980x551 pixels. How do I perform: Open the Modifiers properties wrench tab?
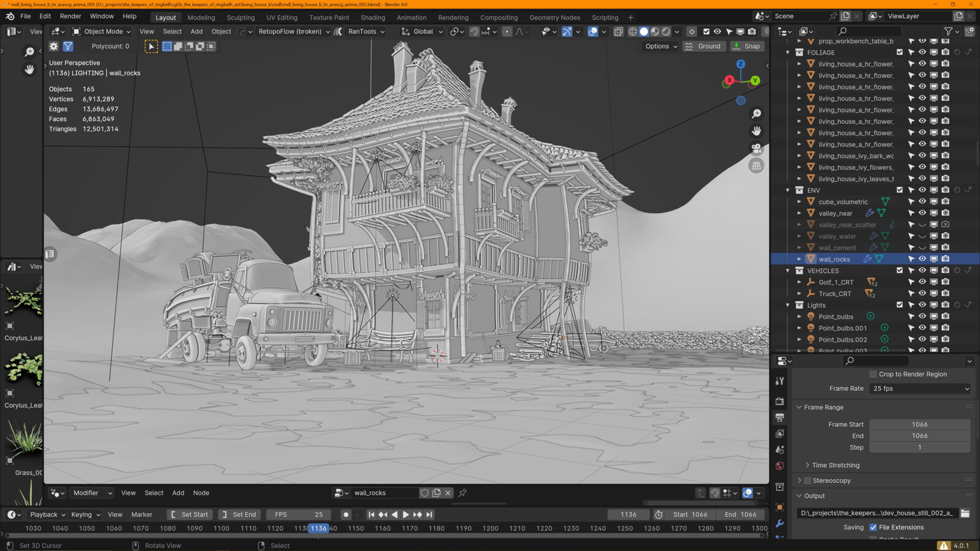tap(780, 523)
